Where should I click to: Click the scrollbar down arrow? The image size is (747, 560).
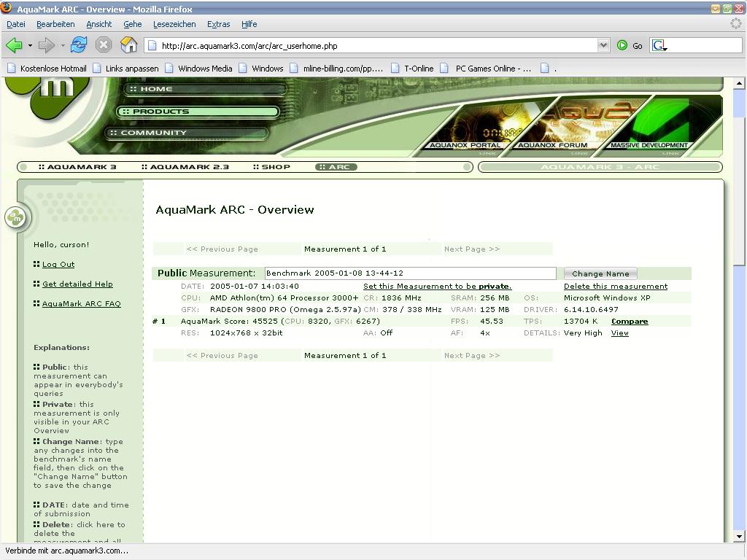[739, 537]
